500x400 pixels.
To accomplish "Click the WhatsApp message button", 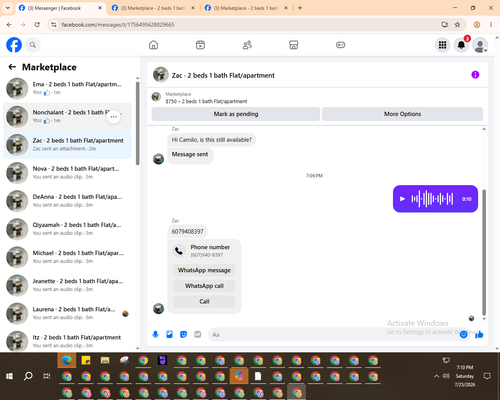I will [204, 270].
